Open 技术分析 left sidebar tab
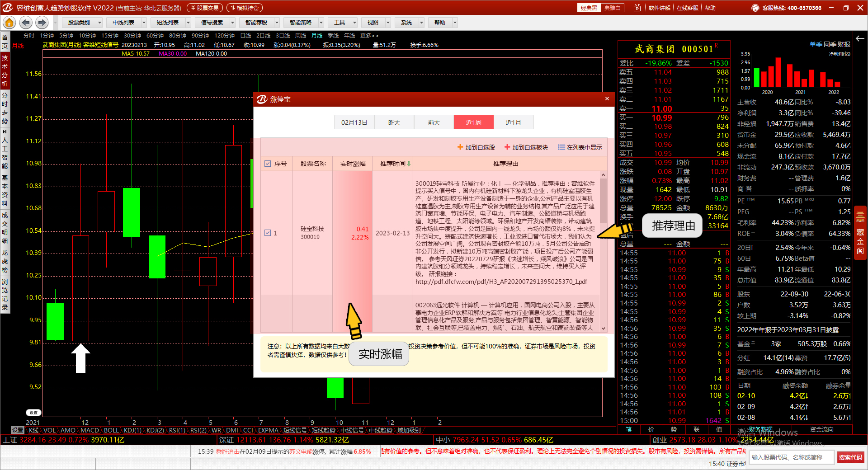Screen dimensions: 868x470 pos(5,70)
